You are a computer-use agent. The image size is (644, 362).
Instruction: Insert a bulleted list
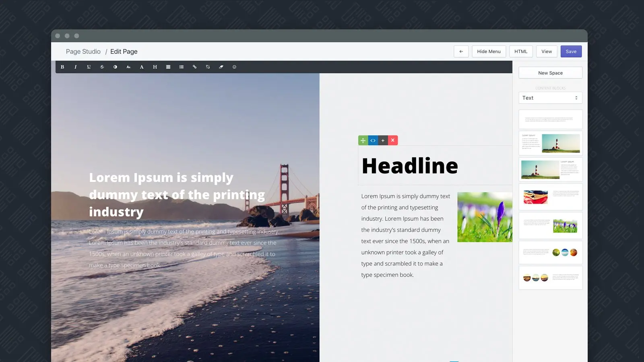pos(182,67)
